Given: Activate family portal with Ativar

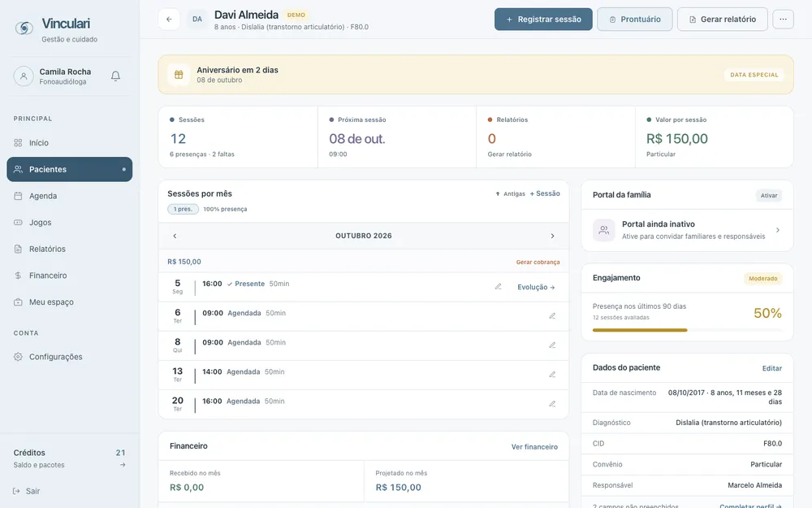Looking at the screenshot, I should [768, 195].
